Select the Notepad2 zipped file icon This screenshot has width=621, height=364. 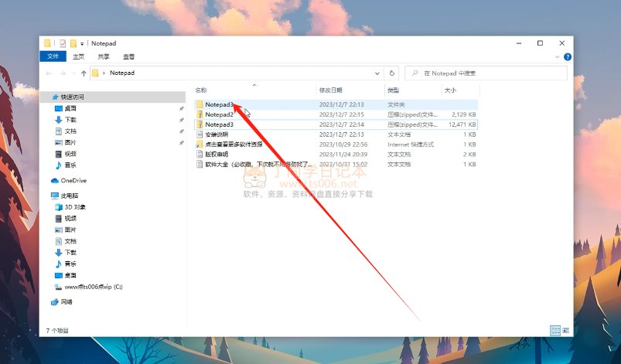click(x=200, y=114)
